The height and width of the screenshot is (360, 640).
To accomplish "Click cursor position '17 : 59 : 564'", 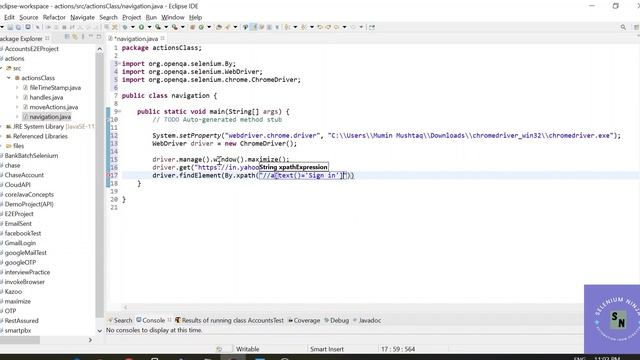I will (x=398, y=349).
